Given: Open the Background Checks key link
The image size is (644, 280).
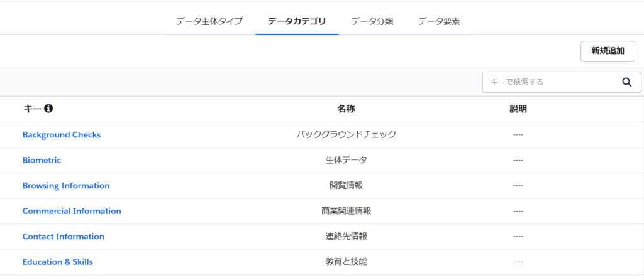Looking at the screenshot, I should point(62,135).
